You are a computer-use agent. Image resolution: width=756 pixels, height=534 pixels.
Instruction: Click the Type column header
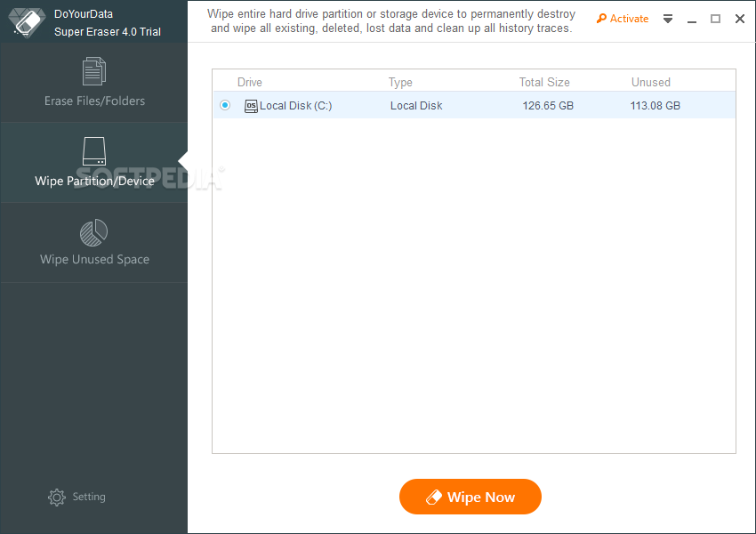[x=400, y=83]
